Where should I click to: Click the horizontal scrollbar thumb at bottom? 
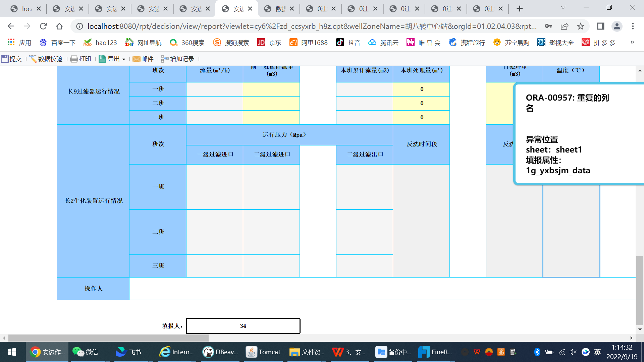point(108,338)
